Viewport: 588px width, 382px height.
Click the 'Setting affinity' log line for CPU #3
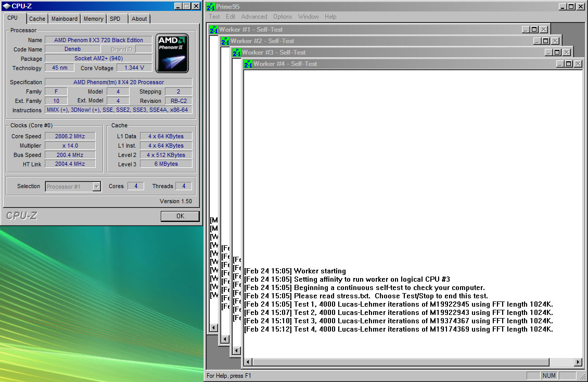point(347,280)
